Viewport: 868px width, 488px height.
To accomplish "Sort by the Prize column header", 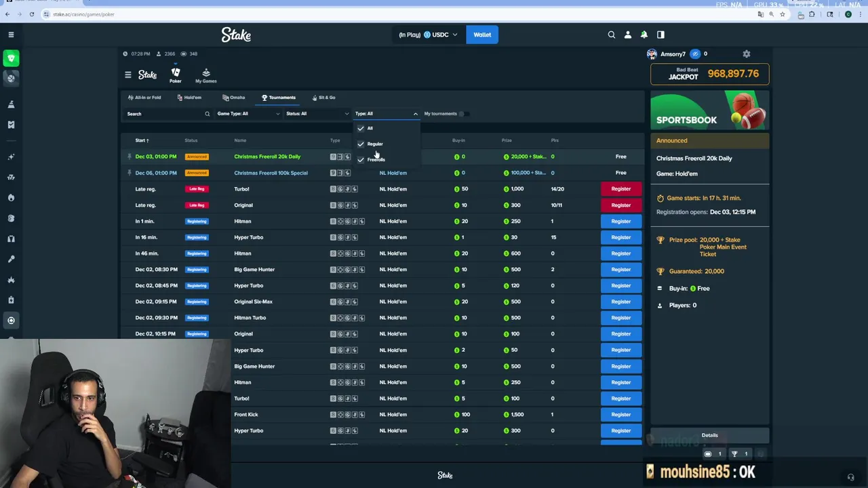I will [507, 140].
